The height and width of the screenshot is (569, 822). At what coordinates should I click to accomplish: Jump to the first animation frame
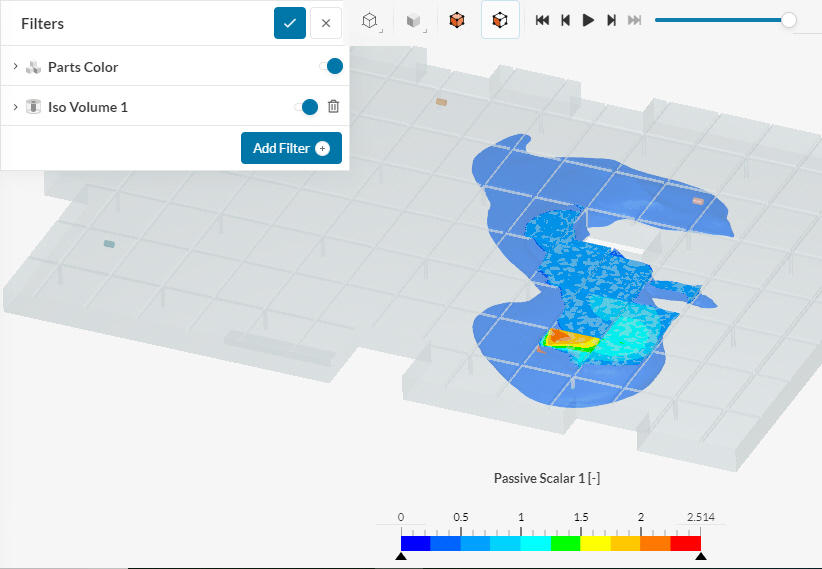(x=542, y=20)
